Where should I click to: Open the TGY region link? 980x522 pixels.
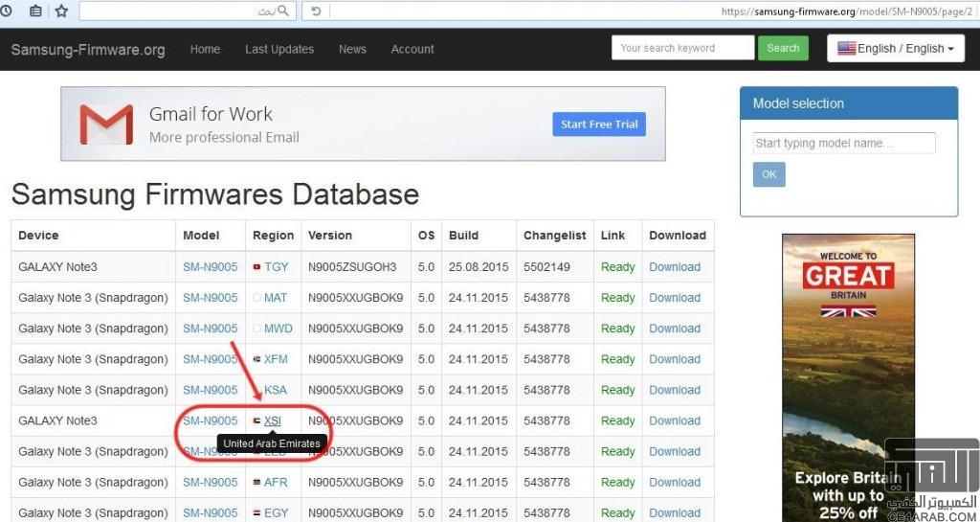point(277,267)
